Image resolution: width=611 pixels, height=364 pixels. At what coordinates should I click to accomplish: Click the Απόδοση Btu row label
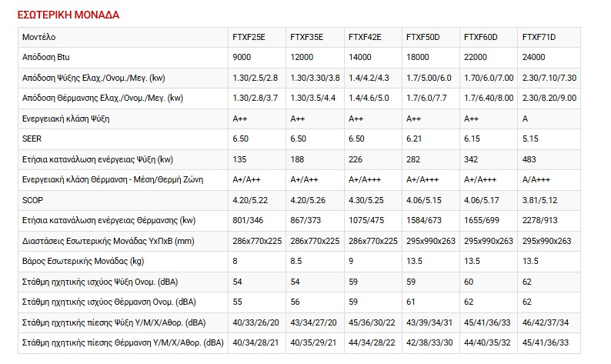point(48,58)
